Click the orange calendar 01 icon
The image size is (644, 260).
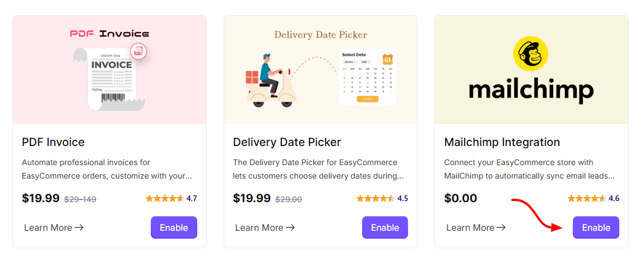(x=388, y=60)
